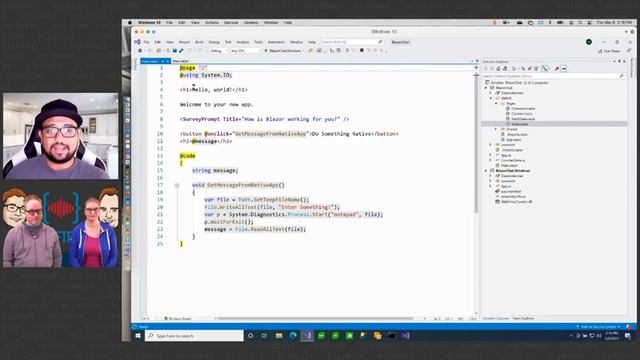Open Solution Explorer properties wrench icon
Image resolution: width=640 pixels, height=360 pixels.
point(557,69)
